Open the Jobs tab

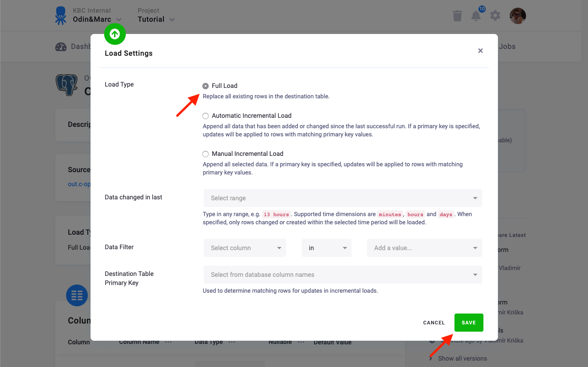[507, 46]
